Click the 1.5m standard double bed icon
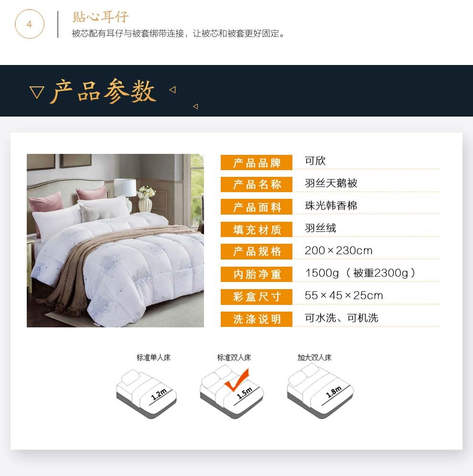 point(232,392)
